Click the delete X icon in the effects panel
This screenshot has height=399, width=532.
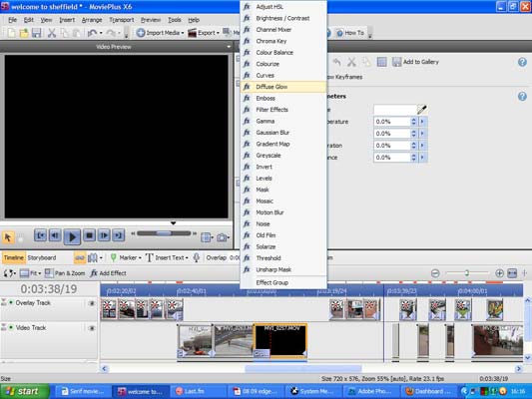tap(352, 62)
